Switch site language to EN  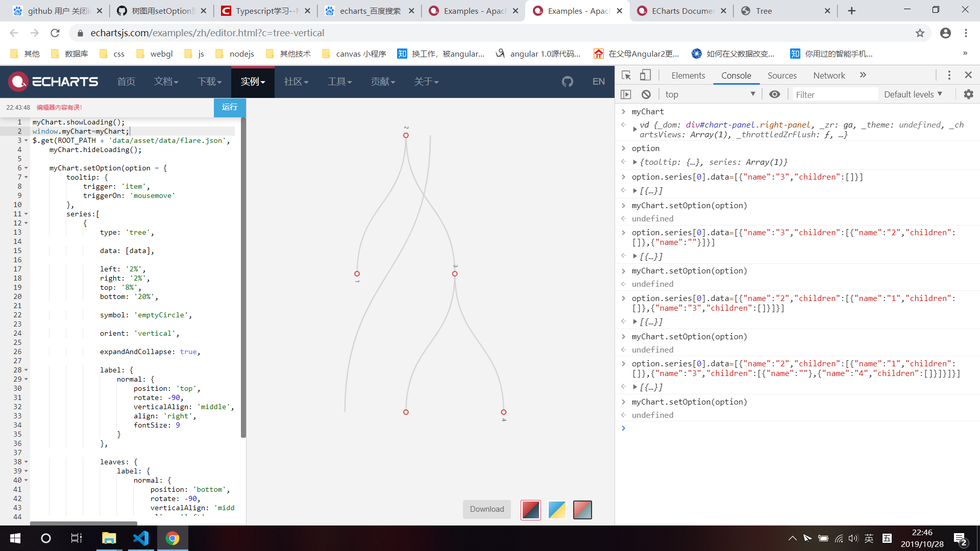click(599, 82)
